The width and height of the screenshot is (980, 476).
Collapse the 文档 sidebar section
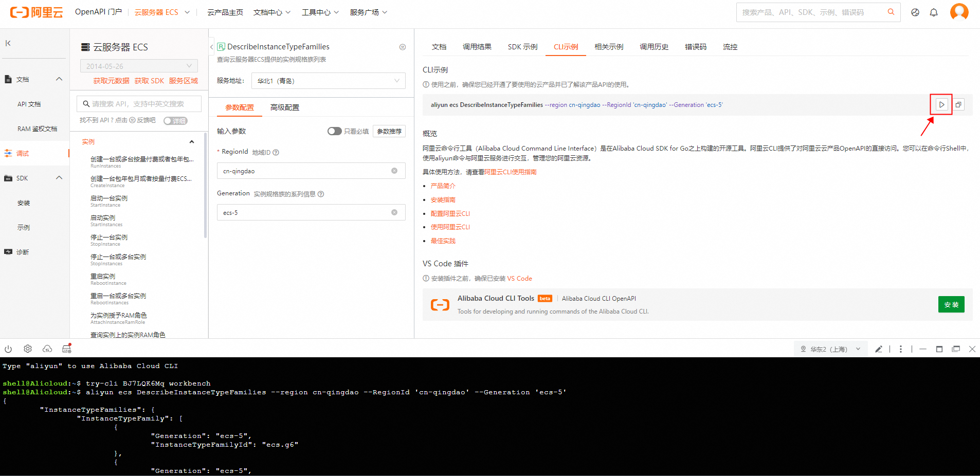coord(59,79)
